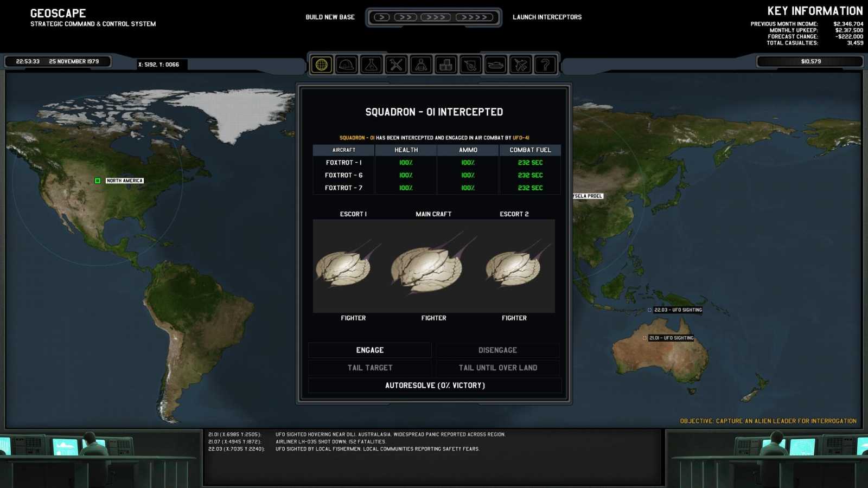Choose Autoresolve (0% Victory)
868x488 pixels.
tap(435, 386)
